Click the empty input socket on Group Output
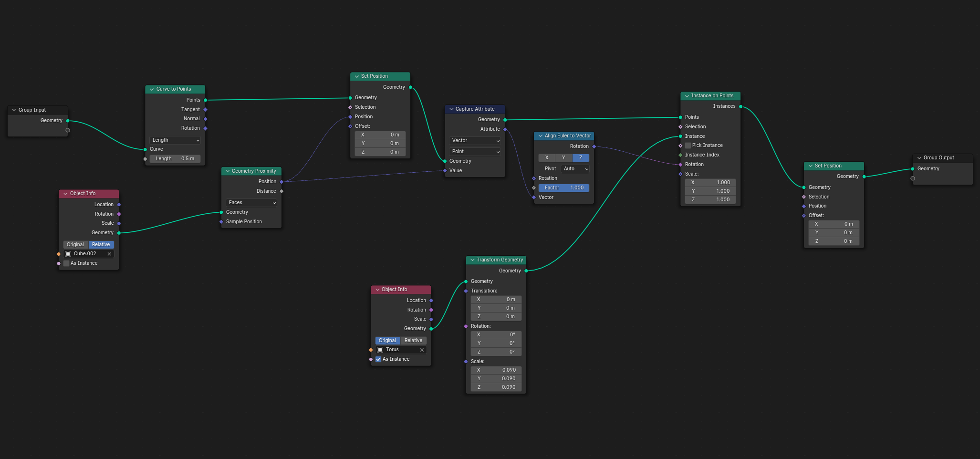980x459 pixels. pos(913,178)
